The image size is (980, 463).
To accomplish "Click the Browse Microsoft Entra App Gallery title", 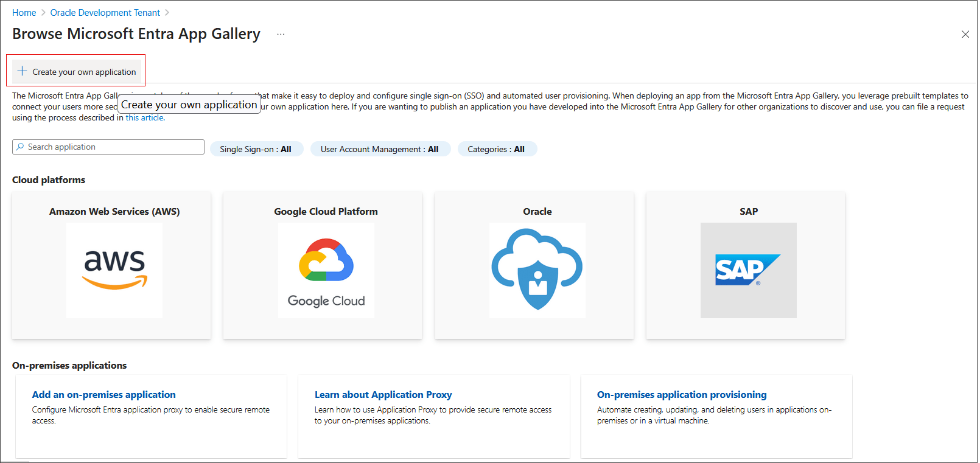I will tap(136, 34).
